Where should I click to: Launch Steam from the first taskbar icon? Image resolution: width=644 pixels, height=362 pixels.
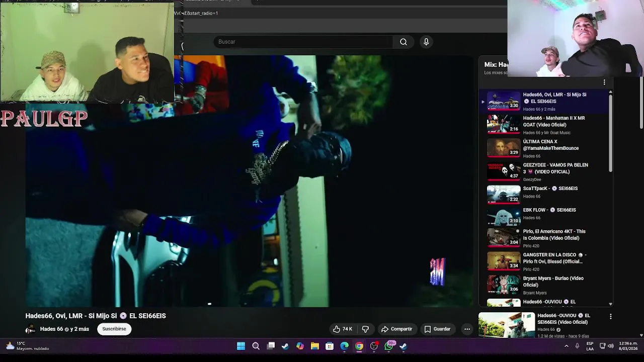[x=285, y=346]
